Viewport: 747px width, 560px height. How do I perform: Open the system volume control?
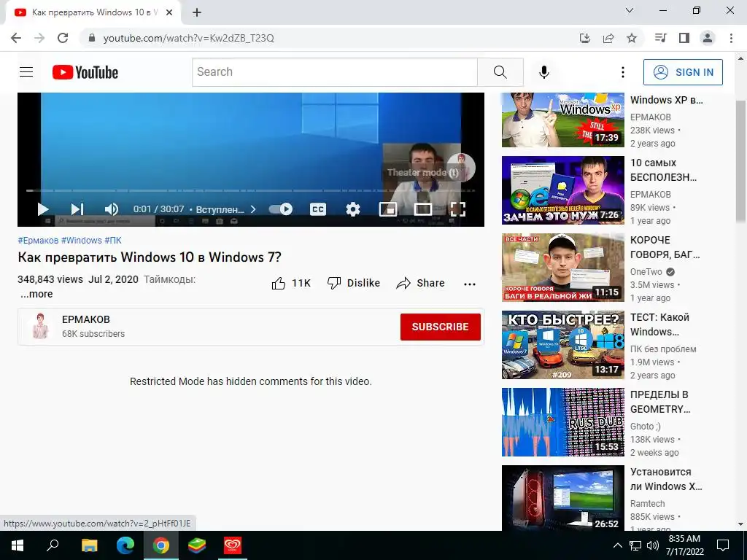point(653,545)
